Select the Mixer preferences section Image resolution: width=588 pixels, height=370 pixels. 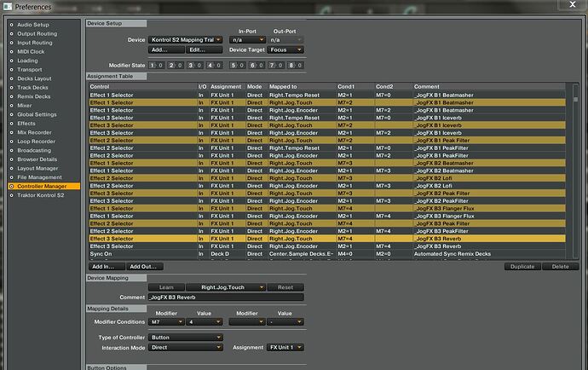pos(26,105)
